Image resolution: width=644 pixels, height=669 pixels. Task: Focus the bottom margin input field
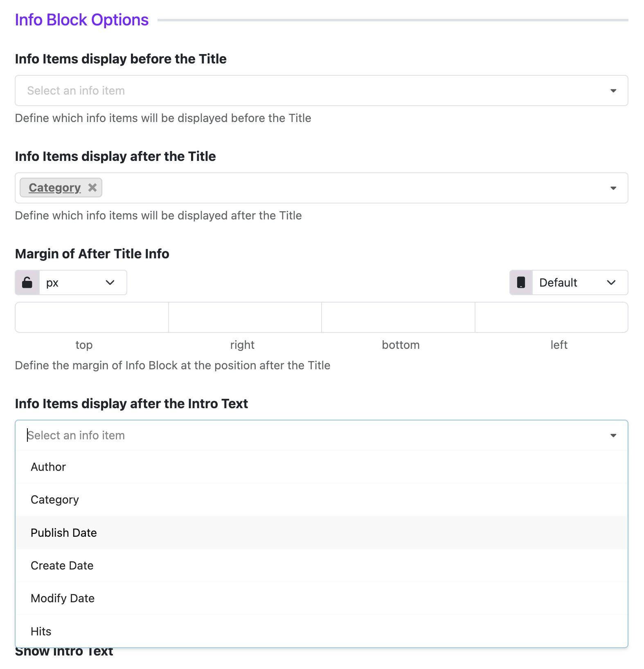click(398, 317)
